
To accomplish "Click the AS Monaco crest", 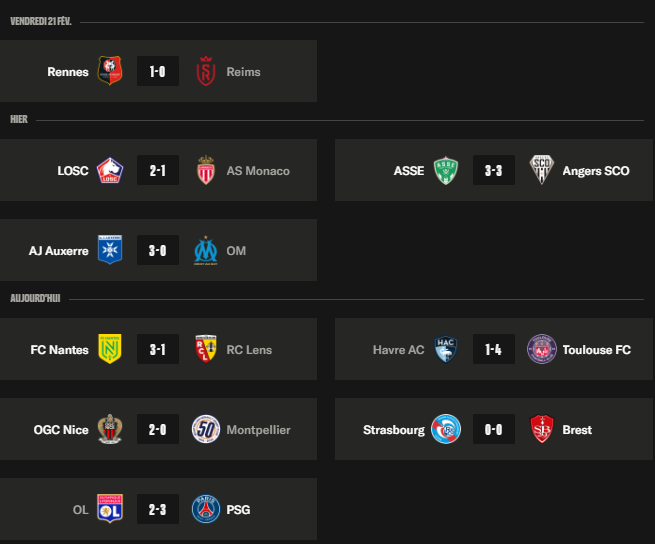I will (206, 171).
